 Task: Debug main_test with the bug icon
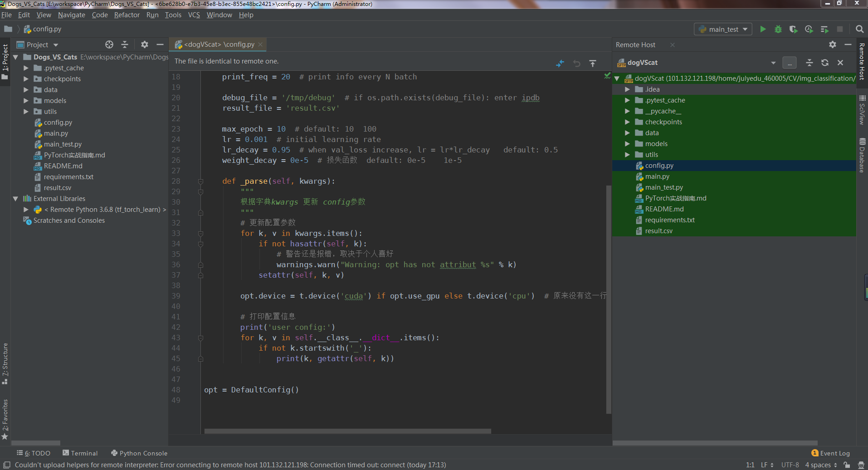pos(778,29)
